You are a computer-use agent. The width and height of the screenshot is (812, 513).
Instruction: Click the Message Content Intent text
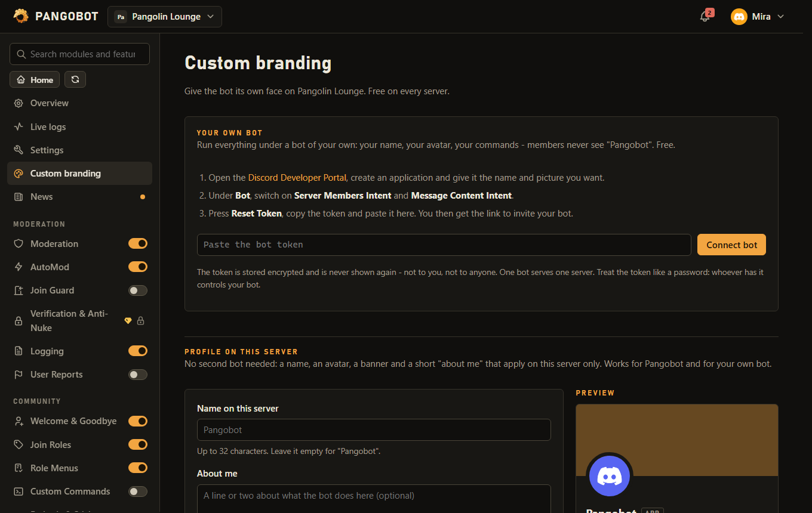462,196
